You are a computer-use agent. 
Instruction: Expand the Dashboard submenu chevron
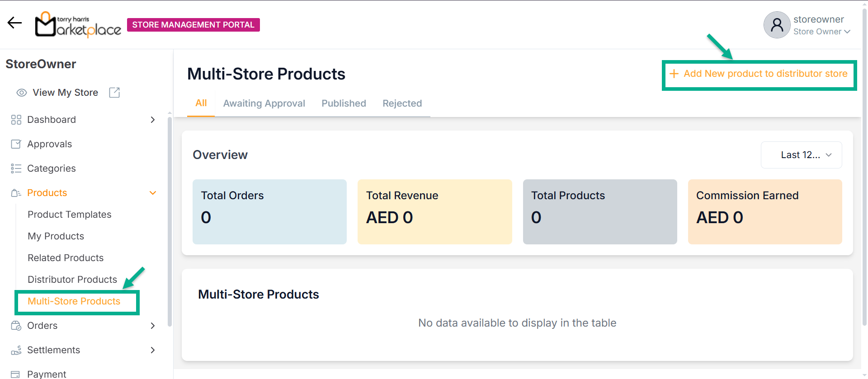pyautogui.click(x=153, y=120)
